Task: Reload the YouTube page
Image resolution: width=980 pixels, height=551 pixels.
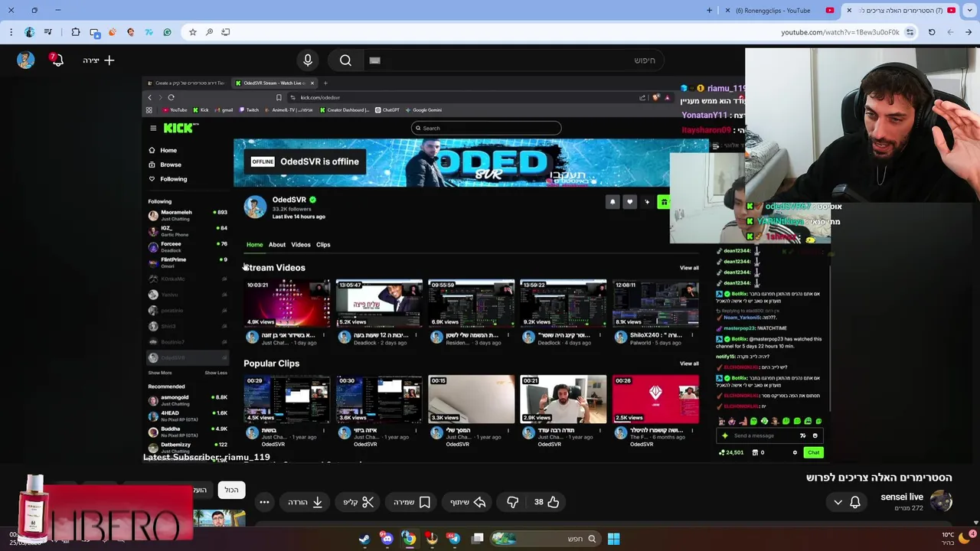Action: (932, 32)
